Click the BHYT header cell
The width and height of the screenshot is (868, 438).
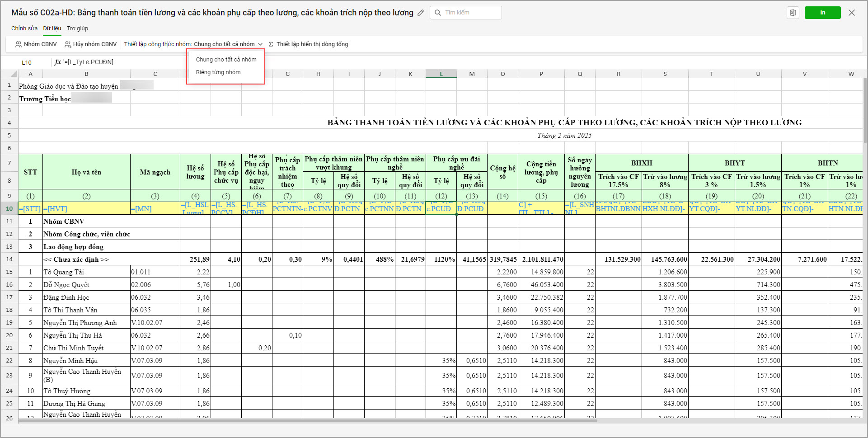coord(735,163)
